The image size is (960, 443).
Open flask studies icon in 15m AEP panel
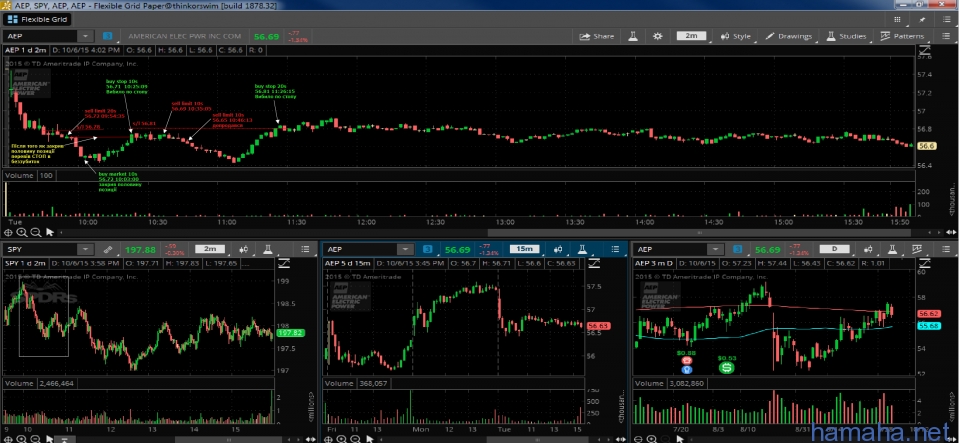pos(581,250)
